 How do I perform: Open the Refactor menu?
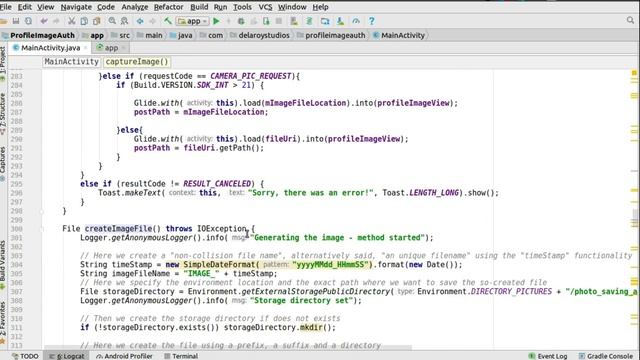click(x=168, y=7)
